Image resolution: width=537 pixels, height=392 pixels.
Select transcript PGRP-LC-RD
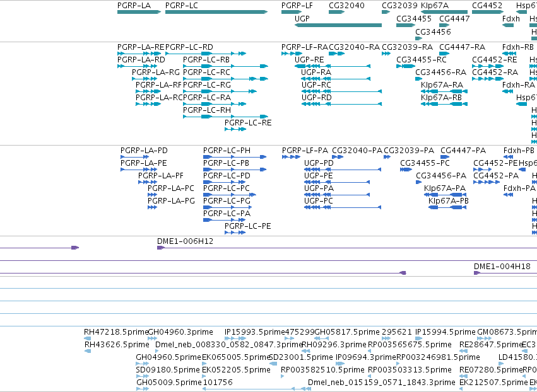(189, 47)
